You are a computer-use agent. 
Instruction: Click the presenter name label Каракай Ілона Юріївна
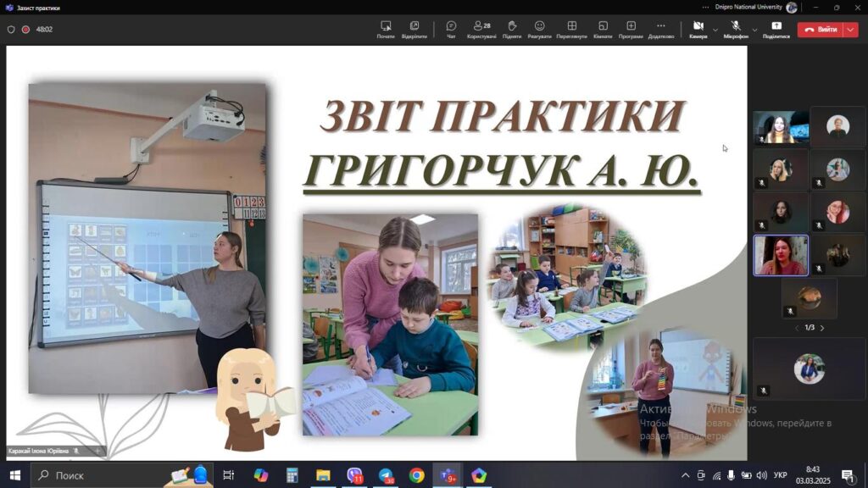38,451
